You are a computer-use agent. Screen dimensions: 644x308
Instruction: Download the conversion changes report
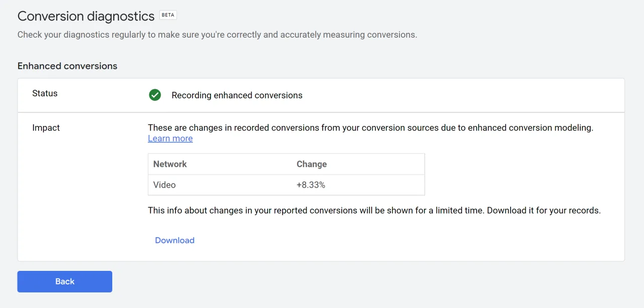point(174,240)
